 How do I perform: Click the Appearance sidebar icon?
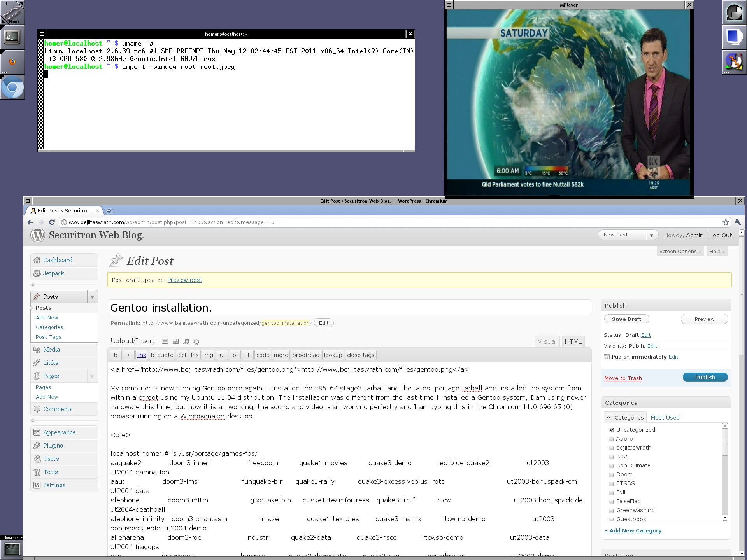click(37, 432)
